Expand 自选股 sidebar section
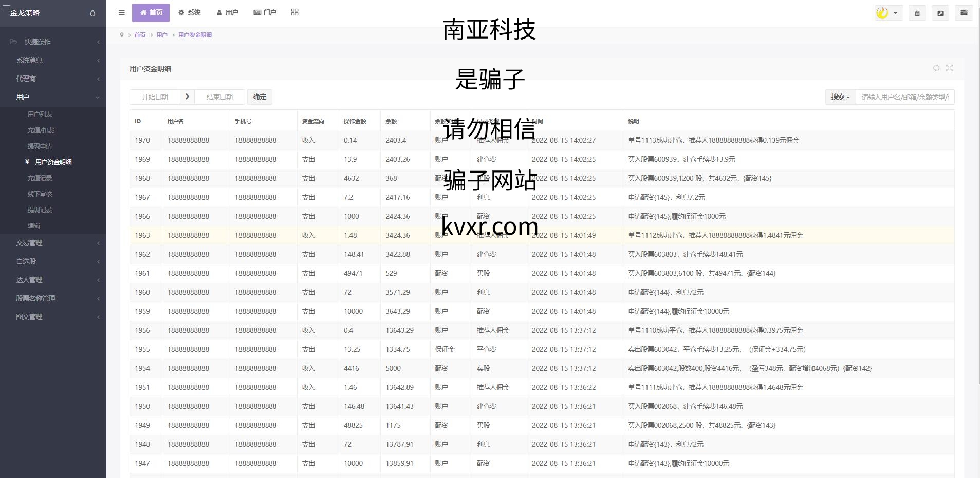 [53, 261]
